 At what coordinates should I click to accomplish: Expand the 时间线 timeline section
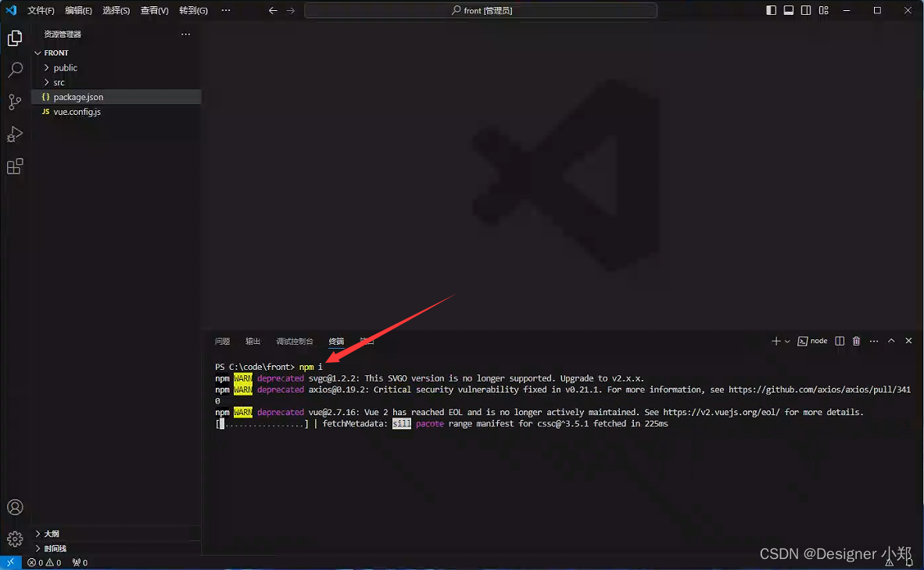pos(116,548)
